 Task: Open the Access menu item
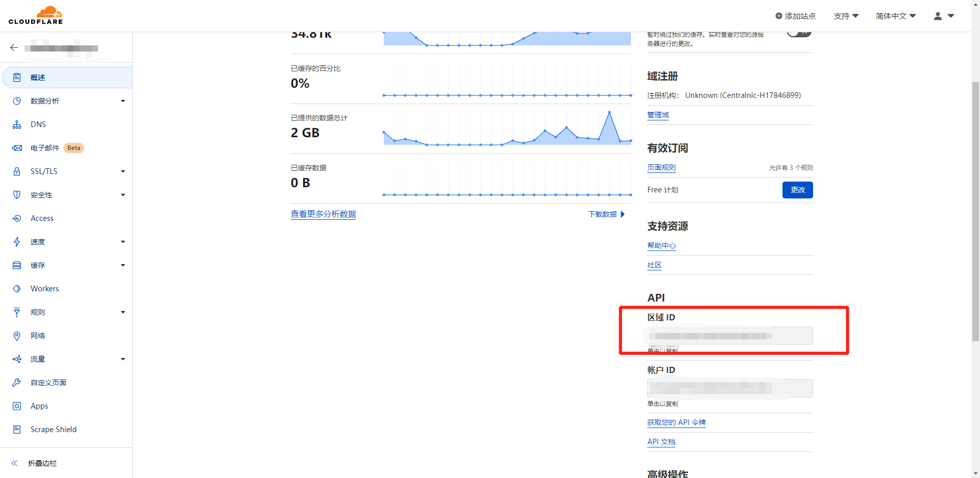point(42,218)
